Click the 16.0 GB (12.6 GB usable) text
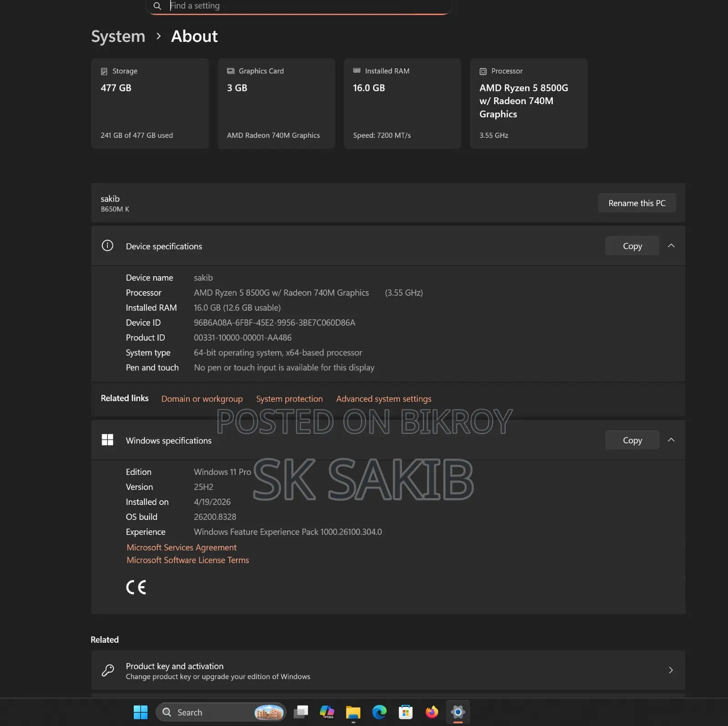 (237, 308)
